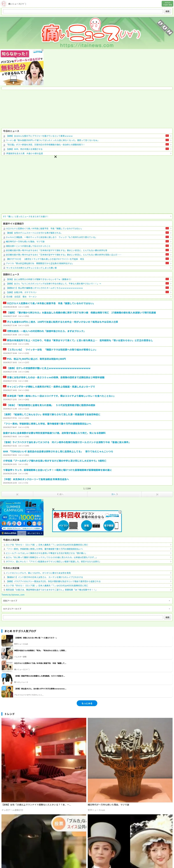Viewport: 174px width, 868px height.
Task: Click NEW badge on 【画像】女さん「もうこのズボン row
Action: point(167,283)
